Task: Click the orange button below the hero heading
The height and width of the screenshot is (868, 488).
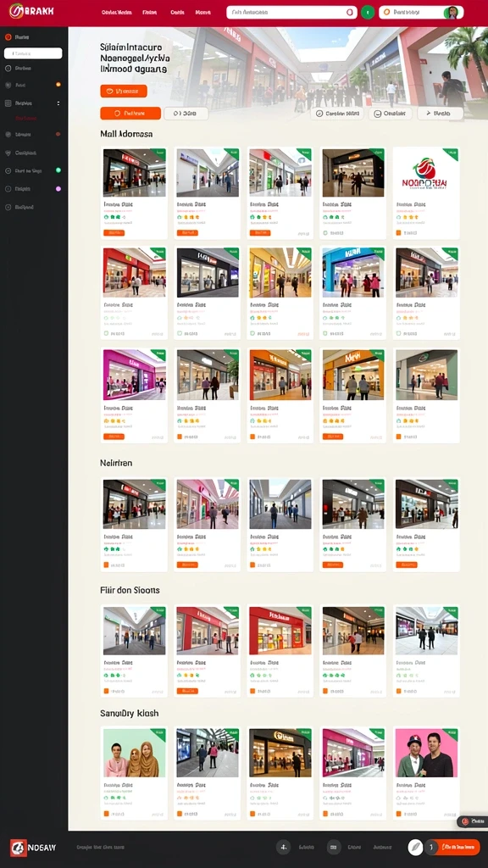Action: (124, 92)
